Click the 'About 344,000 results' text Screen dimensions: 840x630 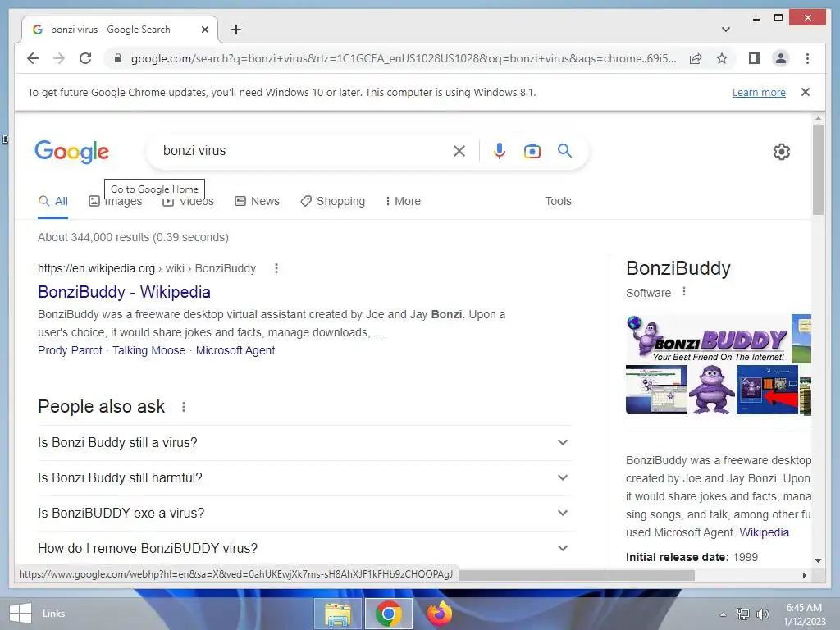pyautogui.click(x=134, y=237)
